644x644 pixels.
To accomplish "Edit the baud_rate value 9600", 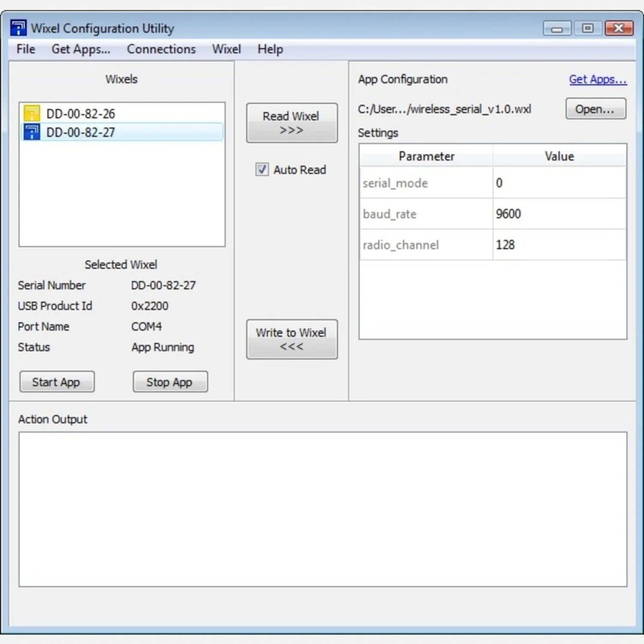I will 559,214.
